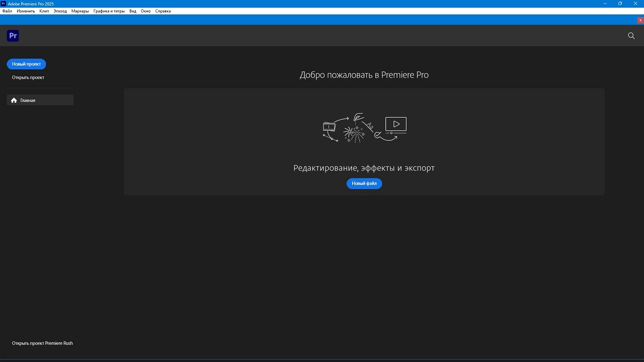644x362 pixels.
Task: Open the Маркеры menu
Action: pyautogui.click(x=80, y=11)
